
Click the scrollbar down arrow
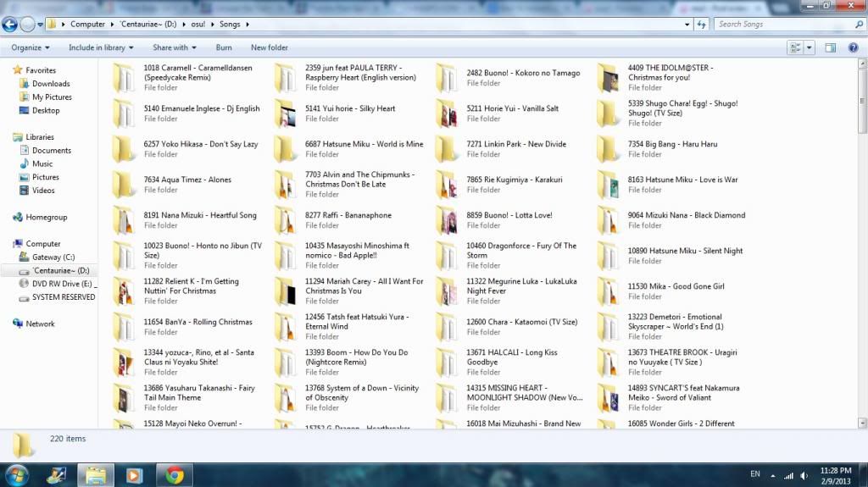coord(862,423)
